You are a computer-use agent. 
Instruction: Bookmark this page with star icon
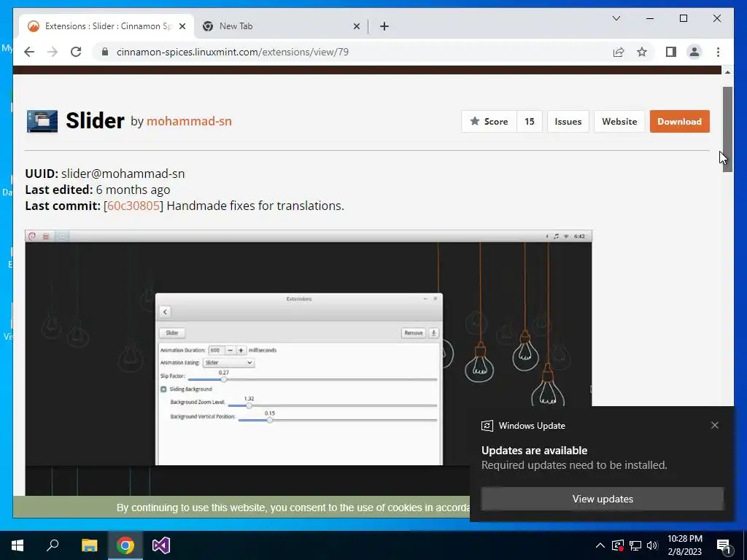point(642,52)
